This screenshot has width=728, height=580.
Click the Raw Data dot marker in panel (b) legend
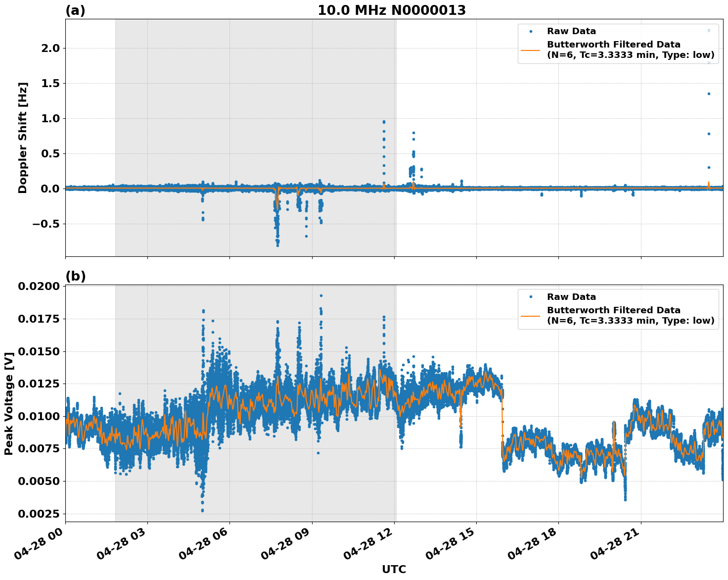click(531, 295)
